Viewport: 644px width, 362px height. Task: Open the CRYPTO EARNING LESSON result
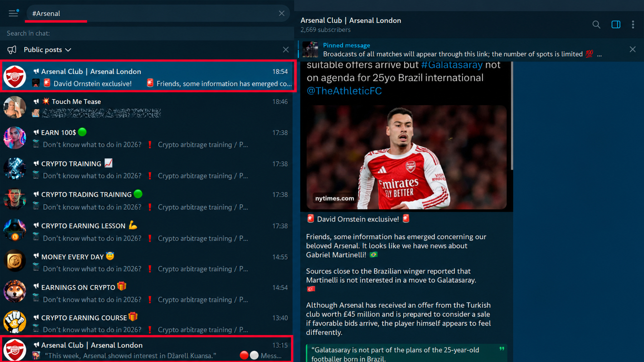pos(147,232)
